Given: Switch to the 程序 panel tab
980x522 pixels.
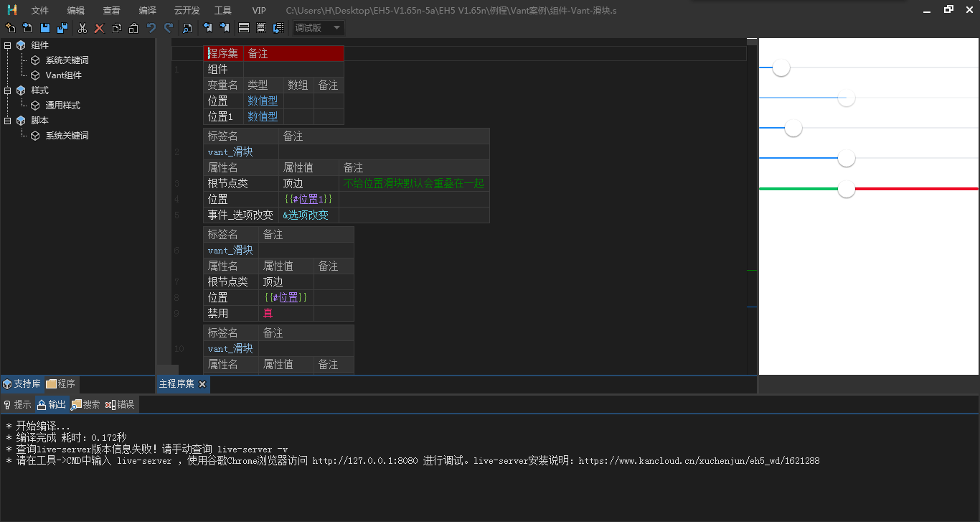Looking at the screenshot, I should (61, 384).
